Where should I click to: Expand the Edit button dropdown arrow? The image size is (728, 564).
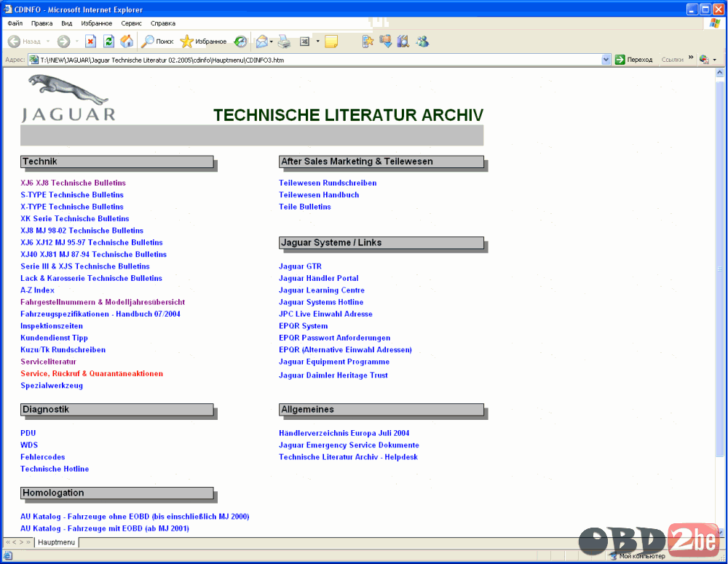(x=317, y=41)
